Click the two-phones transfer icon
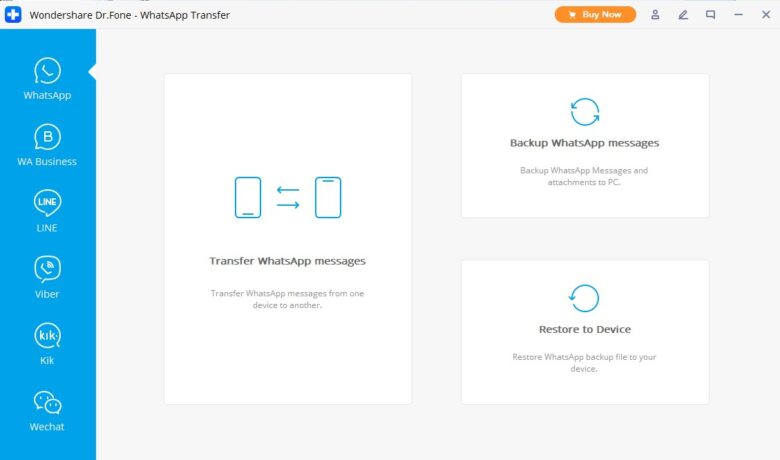 pyautogui.click(x=288, y=197)
